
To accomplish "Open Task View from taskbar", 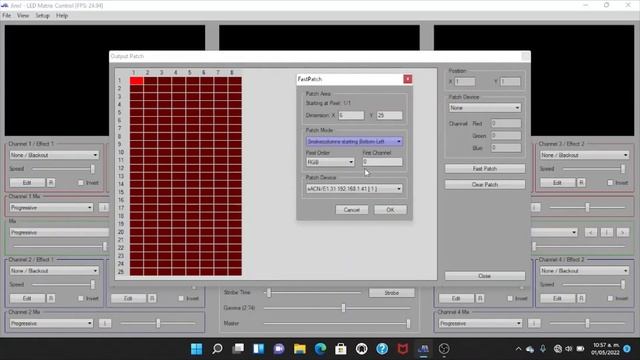I will click(238, 349).
